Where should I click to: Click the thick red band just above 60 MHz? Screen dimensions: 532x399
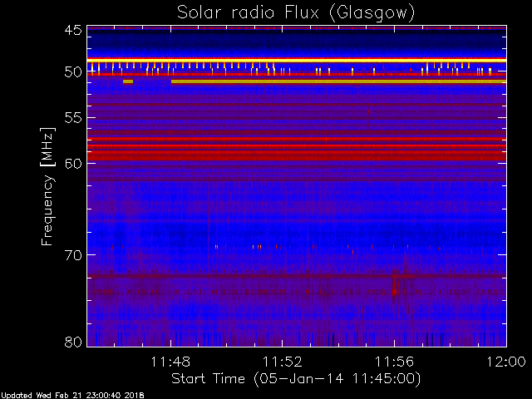click(297, 155)
